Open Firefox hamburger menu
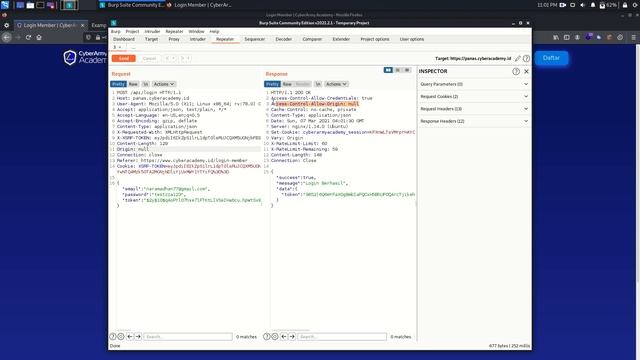This screenshot has width=640, height=360. [x=633, y=37]
